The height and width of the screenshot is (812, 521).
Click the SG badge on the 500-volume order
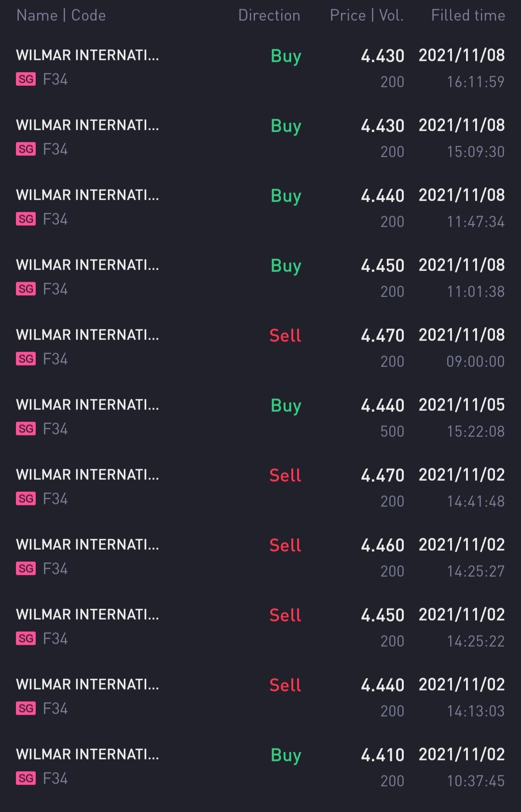(26, 429)
